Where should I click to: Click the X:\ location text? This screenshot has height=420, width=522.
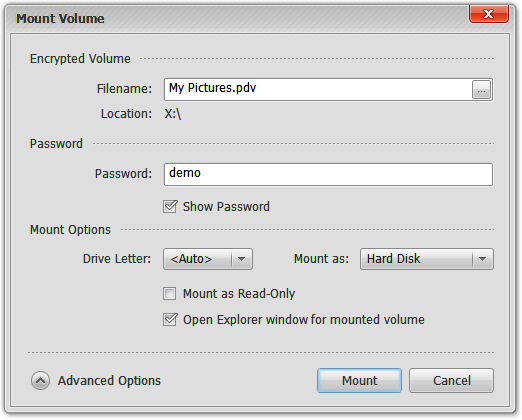(173, 114)
